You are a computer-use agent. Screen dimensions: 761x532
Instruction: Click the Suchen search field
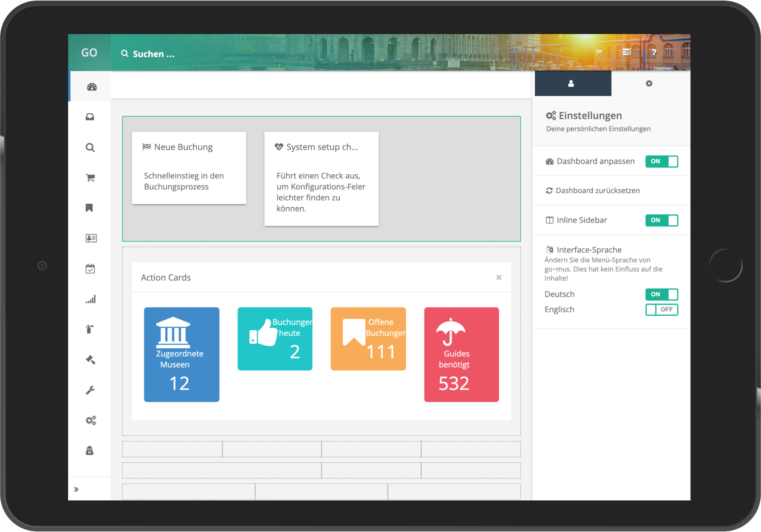pyautogui.click(x=154, y=54)
